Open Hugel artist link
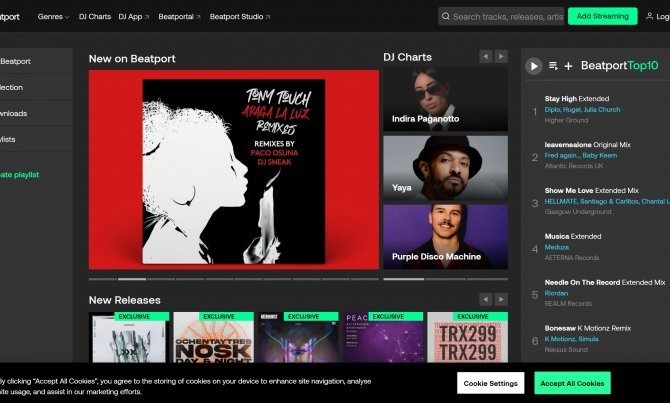This screenshot has height=403, width=670. coord(571,109)
